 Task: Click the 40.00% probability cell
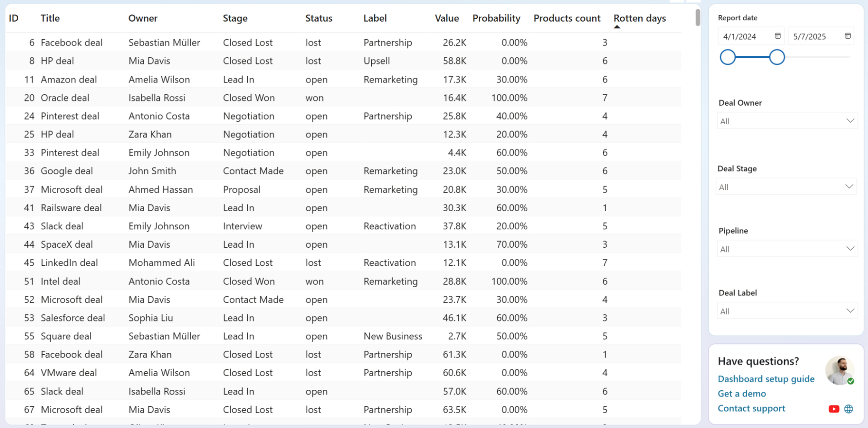click(512, 116)
